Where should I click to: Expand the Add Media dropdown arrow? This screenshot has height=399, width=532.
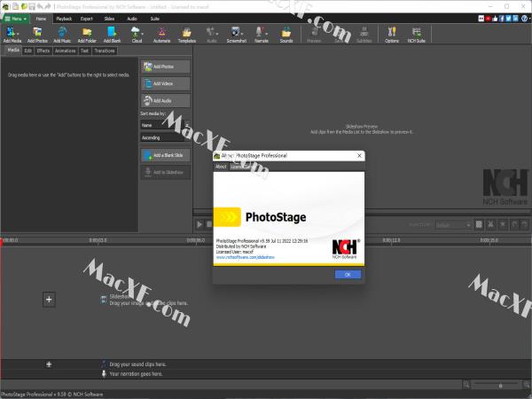tap(19, 34)
